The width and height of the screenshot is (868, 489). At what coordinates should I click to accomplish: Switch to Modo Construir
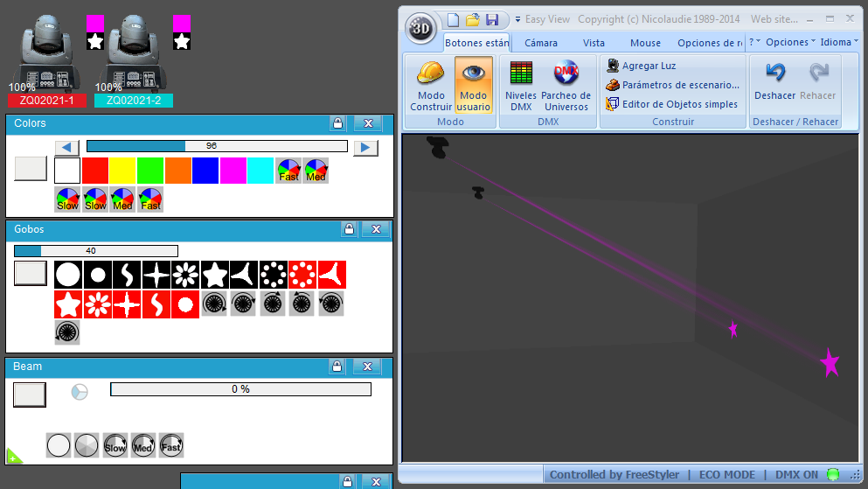pyautogui.click(x=431, y=85)
